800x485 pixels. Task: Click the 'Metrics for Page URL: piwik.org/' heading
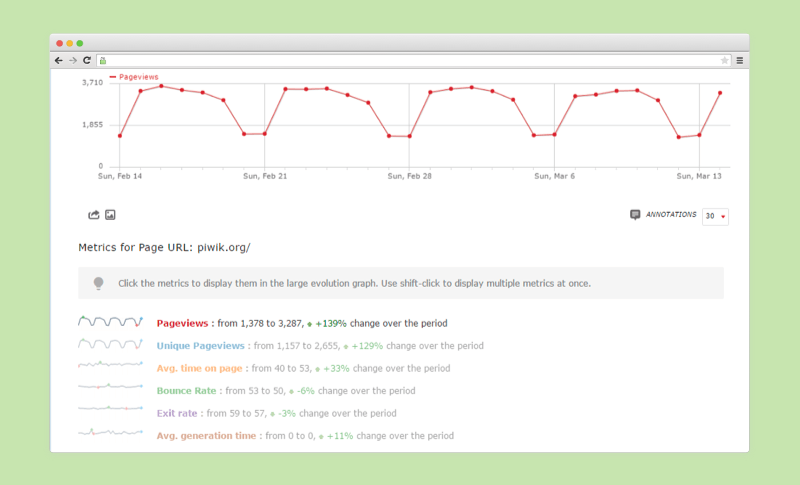(164, 247)
